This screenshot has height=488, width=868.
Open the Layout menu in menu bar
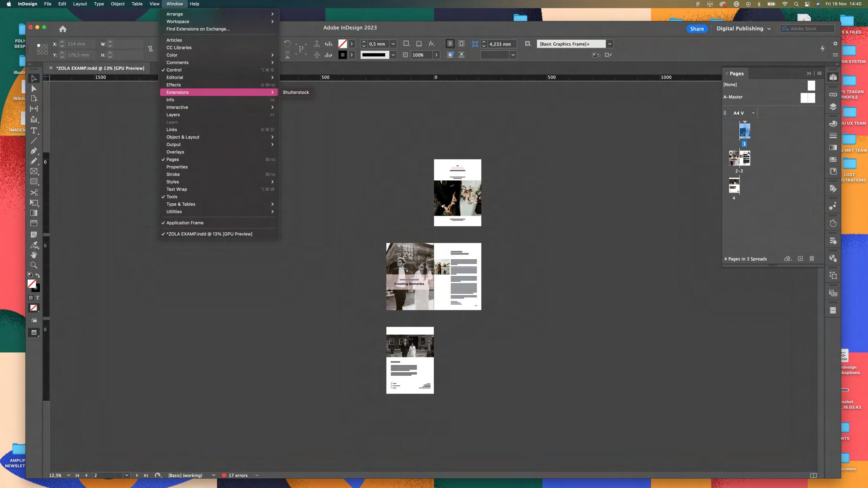(80, 4)
